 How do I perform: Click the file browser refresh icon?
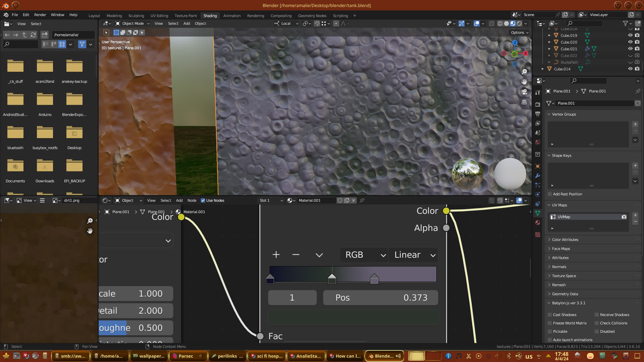33,35
